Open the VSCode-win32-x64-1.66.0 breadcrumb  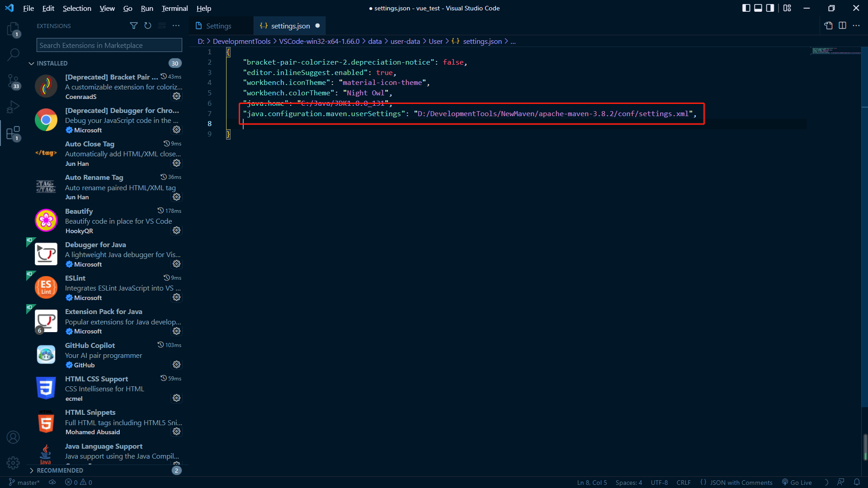pos(319,41)
